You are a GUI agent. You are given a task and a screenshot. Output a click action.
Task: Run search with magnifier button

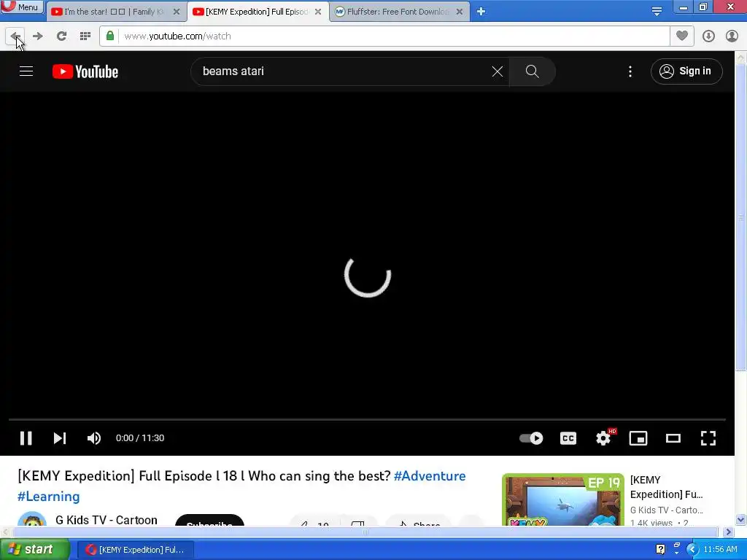click(x=532, y=71)
